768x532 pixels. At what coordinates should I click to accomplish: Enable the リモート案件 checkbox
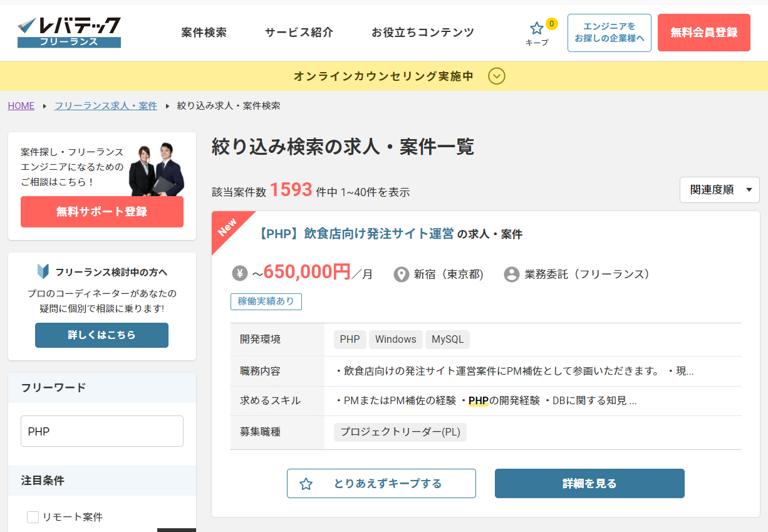33,517
